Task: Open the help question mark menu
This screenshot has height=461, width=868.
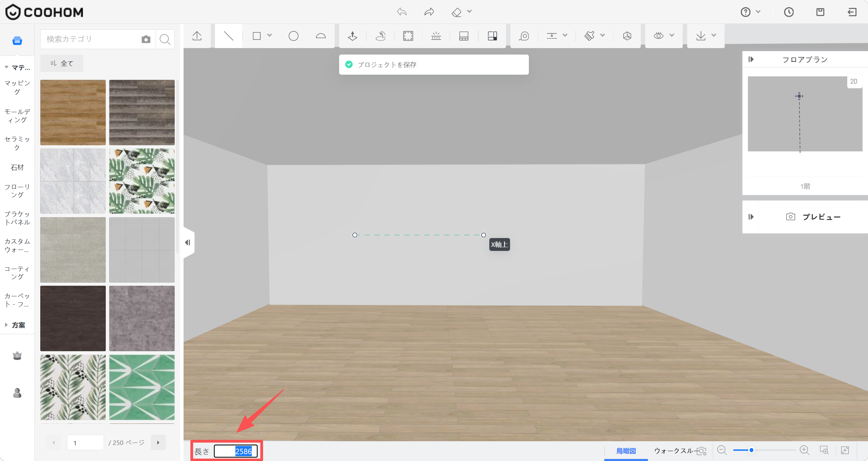Action: pyautogui.click(x=746, y=12)
